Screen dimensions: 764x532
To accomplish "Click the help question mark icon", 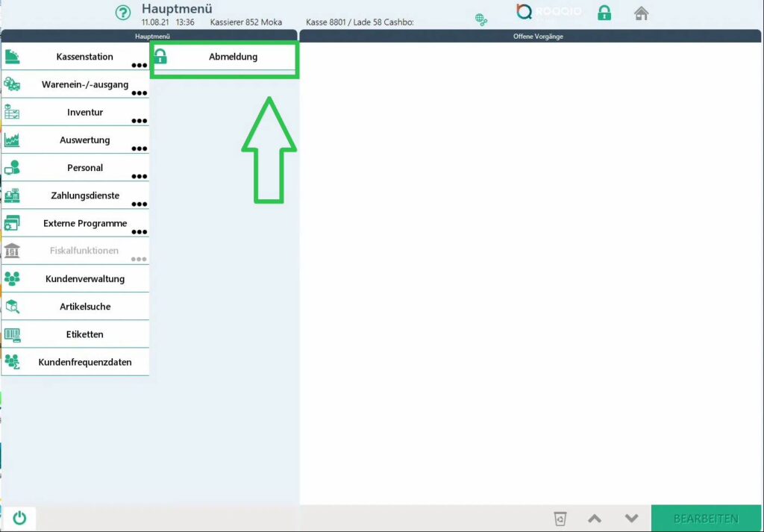I will pos(122,13).
